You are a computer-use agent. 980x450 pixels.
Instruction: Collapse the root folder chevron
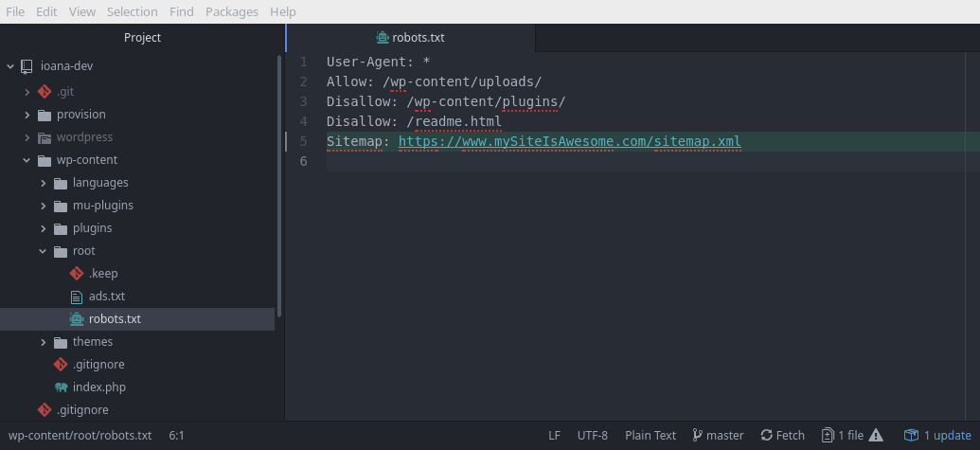pyautogui.click(x=44, y=251)
